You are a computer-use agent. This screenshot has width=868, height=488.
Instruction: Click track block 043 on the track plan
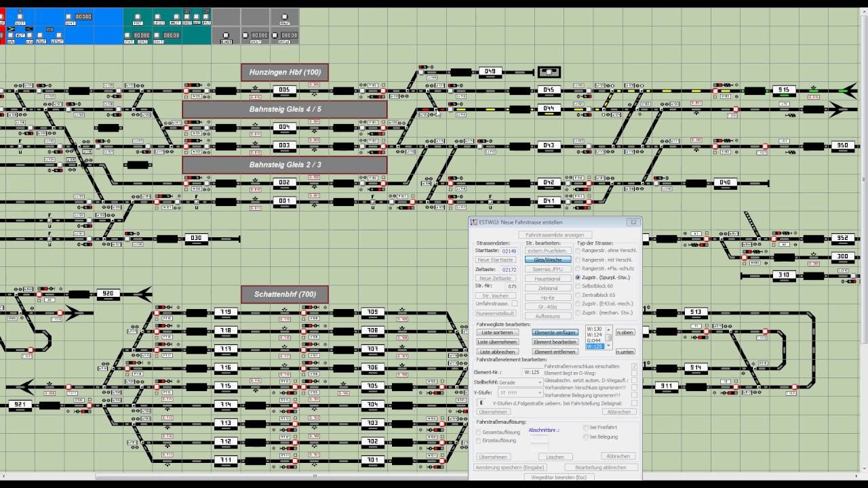(x=549, y=146)
